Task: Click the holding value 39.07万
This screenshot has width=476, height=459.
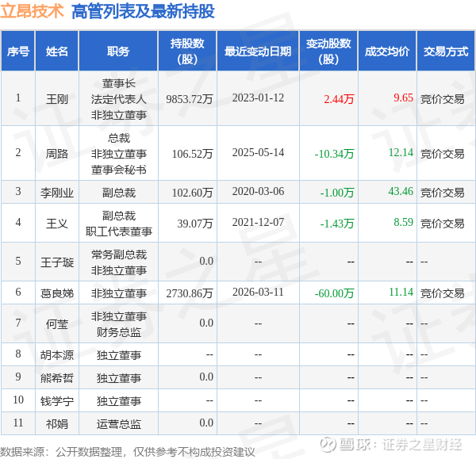Action: coord(195,224)
